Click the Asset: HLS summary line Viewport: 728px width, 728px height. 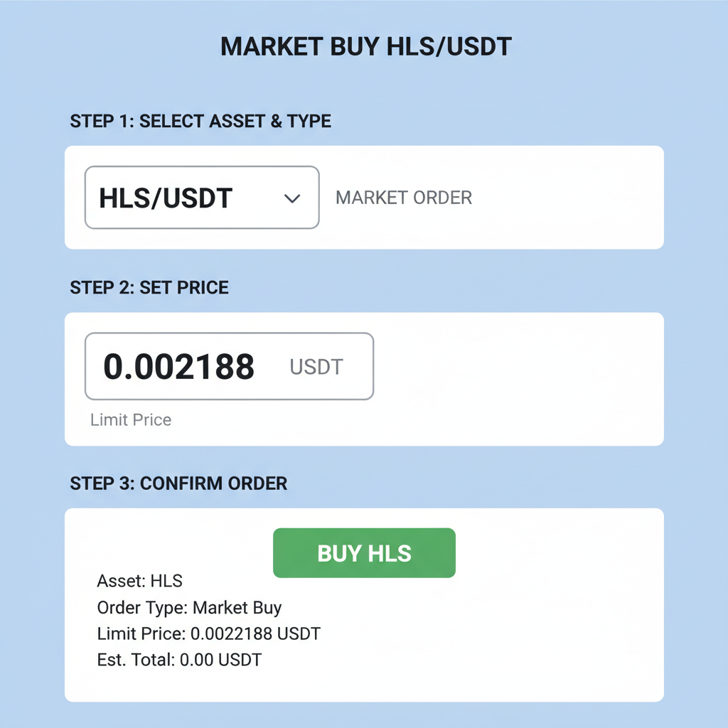click(x=139, y=581)
